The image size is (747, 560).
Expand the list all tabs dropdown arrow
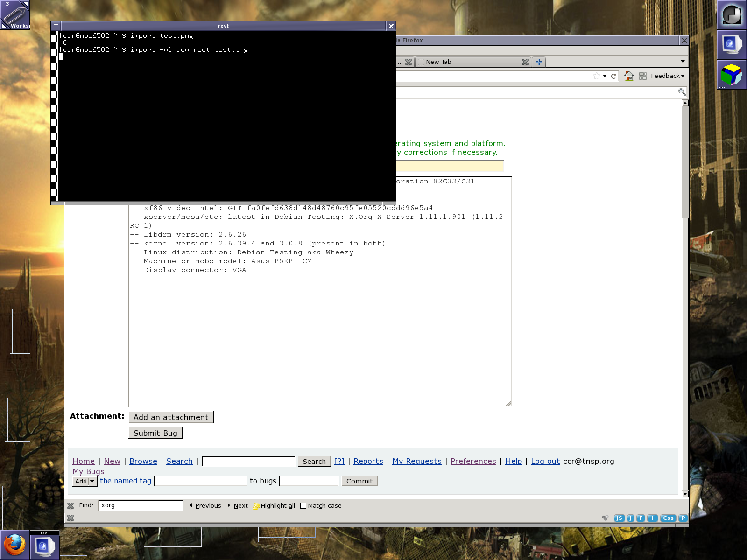[x=683, y=62]
